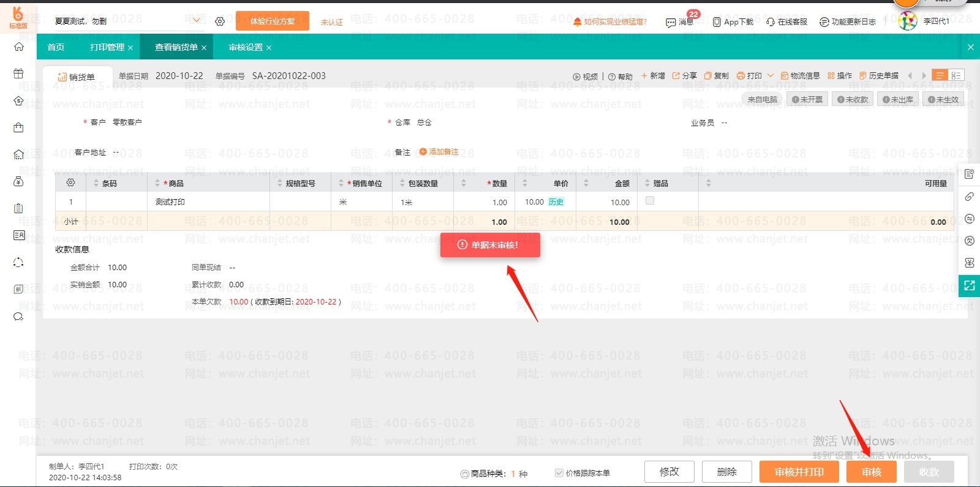Close the 打印管理 tab
980x487 pixels.
[x=130, y=48]
